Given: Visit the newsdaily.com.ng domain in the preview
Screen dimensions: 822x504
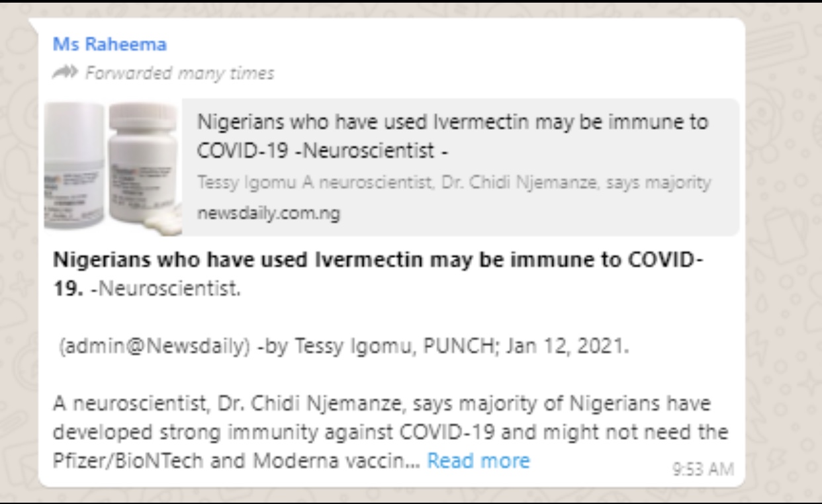Looking at the screenshot, I should (269, 214).
